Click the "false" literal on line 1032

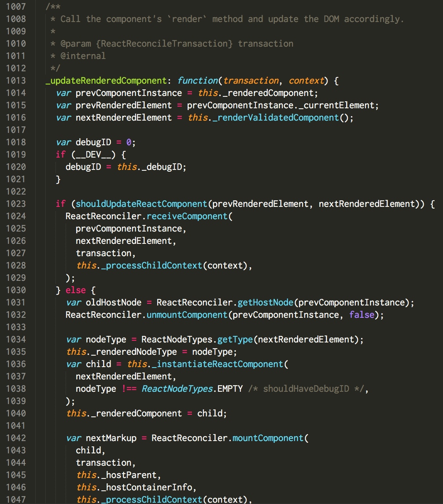tap(362, 315)
